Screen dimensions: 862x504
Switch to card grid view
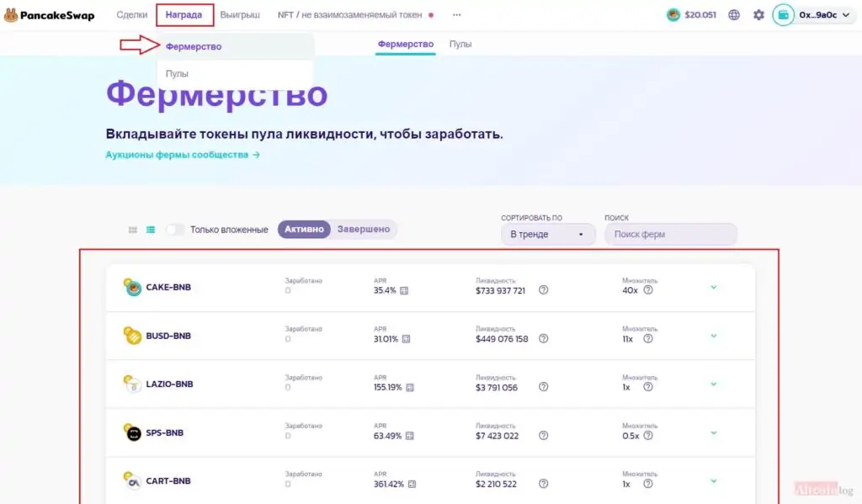(x=132, y=230)
